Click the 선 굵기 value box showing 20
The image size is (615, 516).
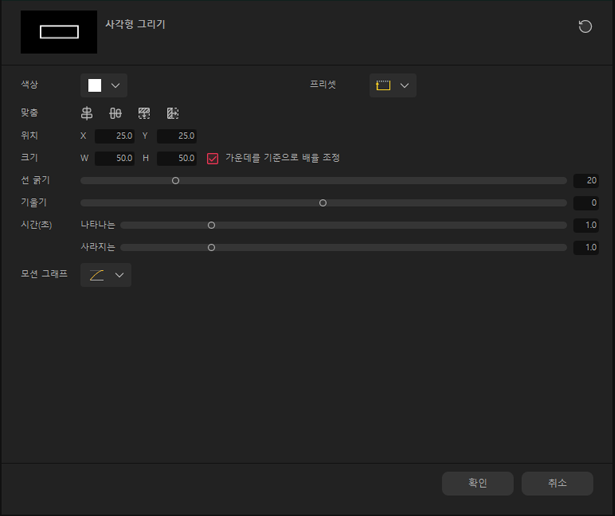click(x=586, y=181)
